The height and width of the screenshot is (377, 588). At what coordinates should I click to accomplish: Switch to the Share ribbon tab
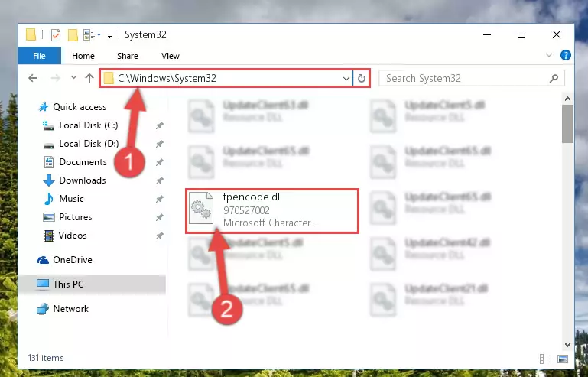pyautogui.click(x=128, y=56)
